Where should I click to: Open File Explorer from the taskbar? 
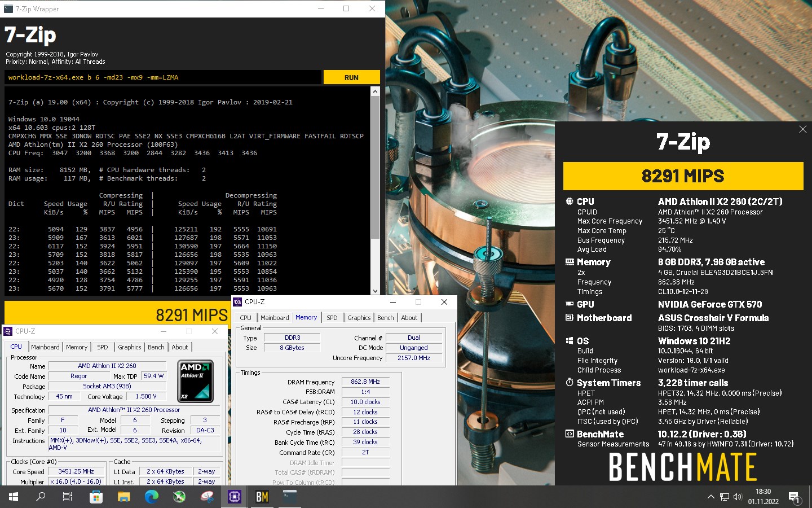click(123, 497)
